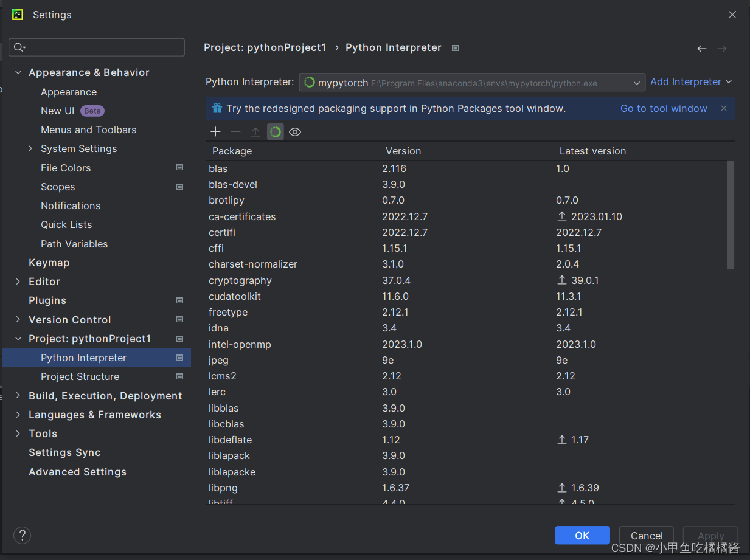Open the Notifications settings page
This screenshot has height=560, width=750.
click(71, 206)
